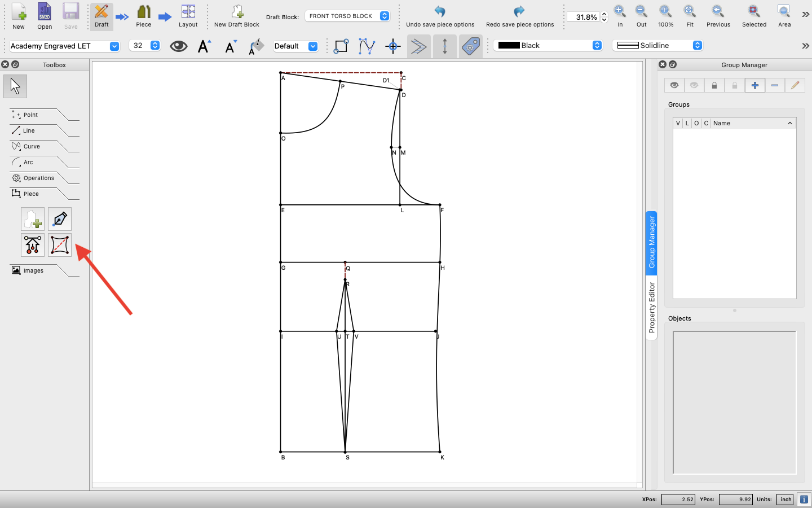Add a new group with plus button

coord(754,85)
